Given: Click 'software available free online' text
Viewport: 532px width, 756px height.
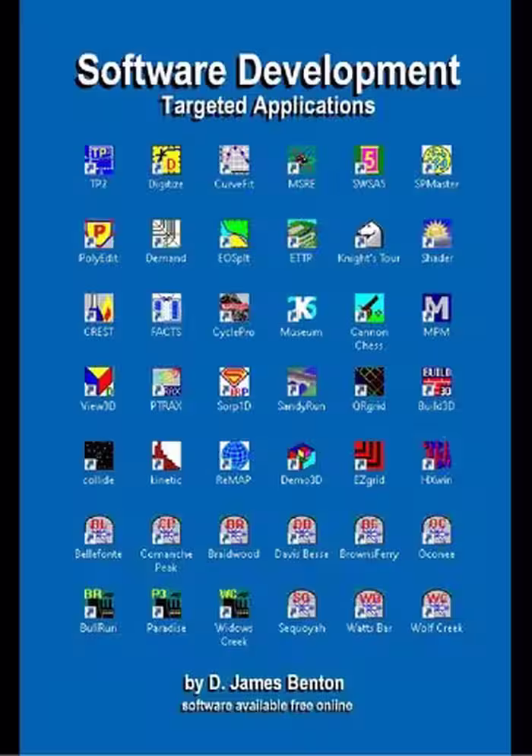Looking at the screenshot, I should pos(267,705).
